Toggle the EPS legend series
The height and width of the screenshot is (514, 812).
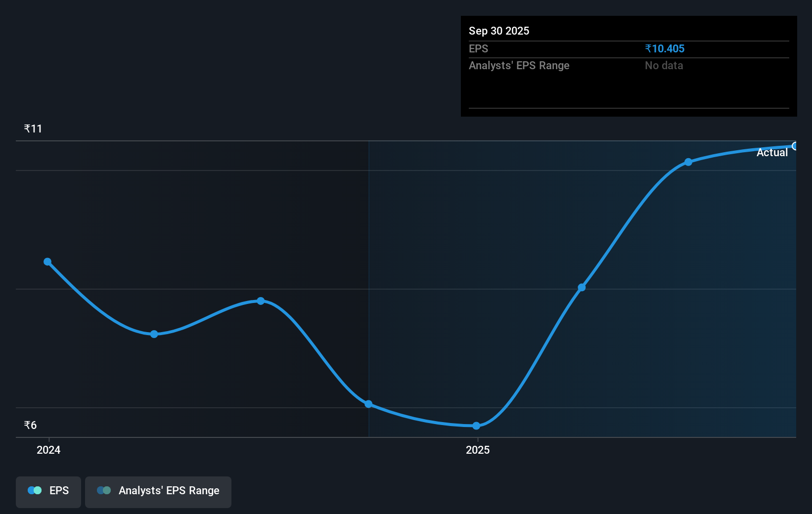(x=48, y=492)
